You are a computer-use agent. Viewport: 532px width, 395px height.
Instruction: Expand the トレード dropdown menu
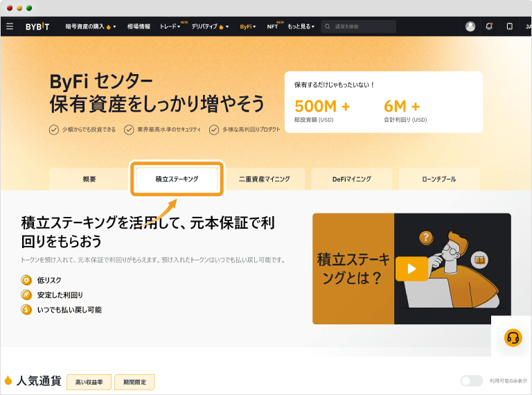[x=170, y=26]
